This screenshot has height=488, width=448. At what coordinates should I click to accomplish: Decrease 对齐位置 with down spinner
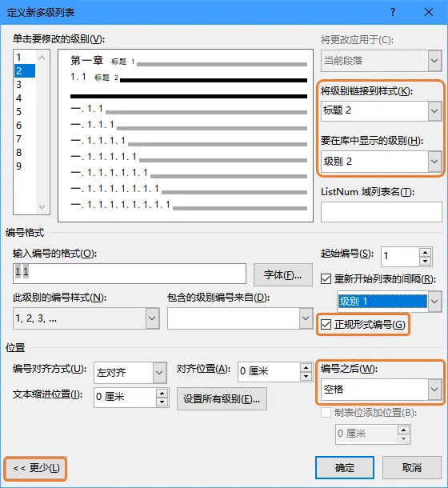tap(306, 377)
